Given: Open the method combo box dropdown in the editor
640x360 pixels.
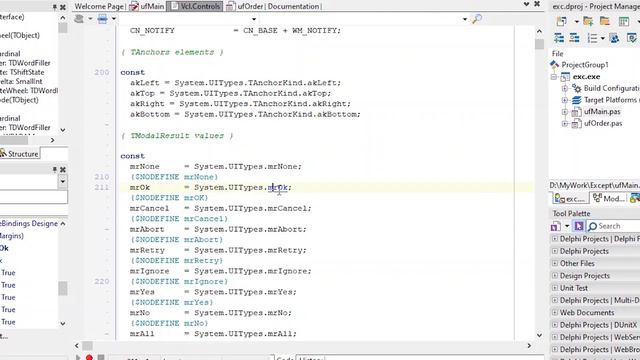Looking at the screenshot, I should coord(464,19).
